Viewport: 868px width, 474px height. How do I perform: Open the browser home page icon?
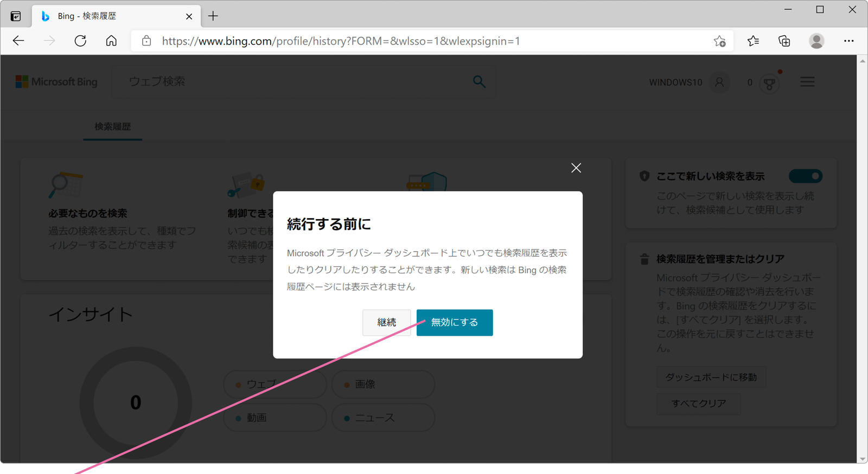coord(111,41)
